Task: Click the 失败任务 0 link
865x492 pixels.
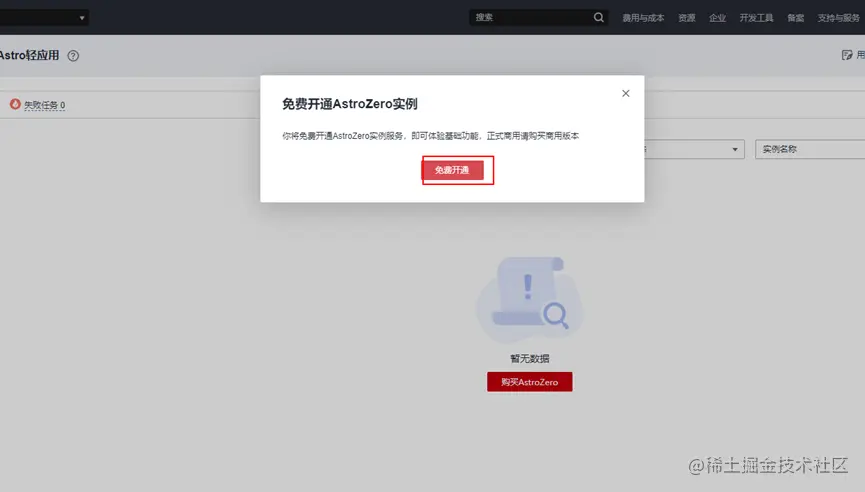Action: click(x=45, y=105)
